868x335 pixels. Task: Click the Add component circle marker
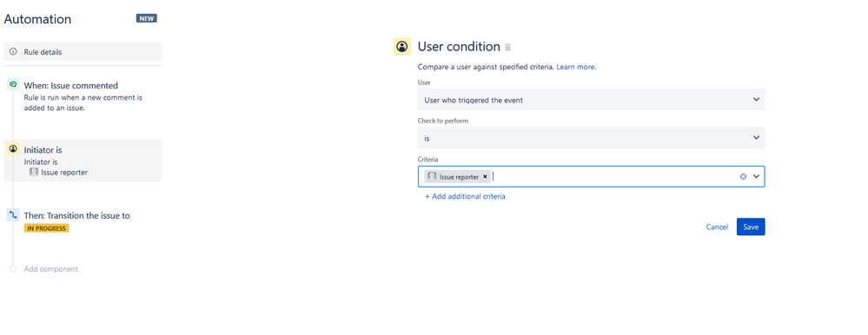click(13, 269)
